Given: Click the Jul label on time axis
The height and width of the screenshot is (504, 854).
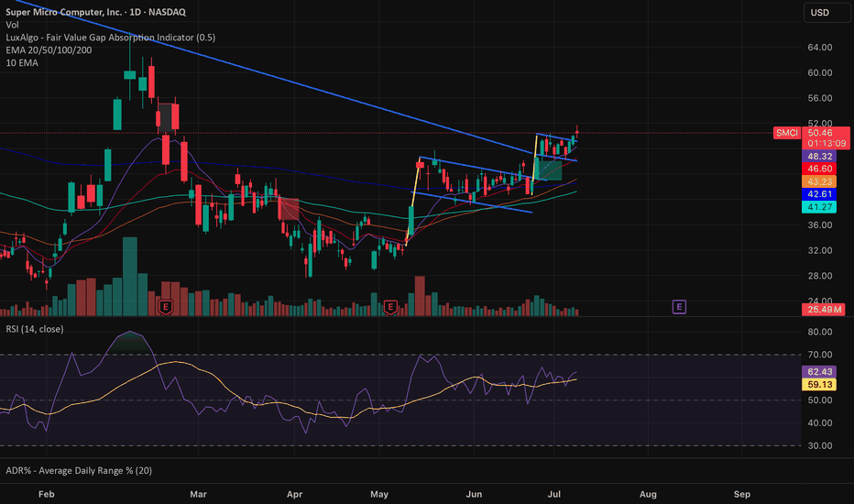Looking at the screenshot, I should (553, 494).
